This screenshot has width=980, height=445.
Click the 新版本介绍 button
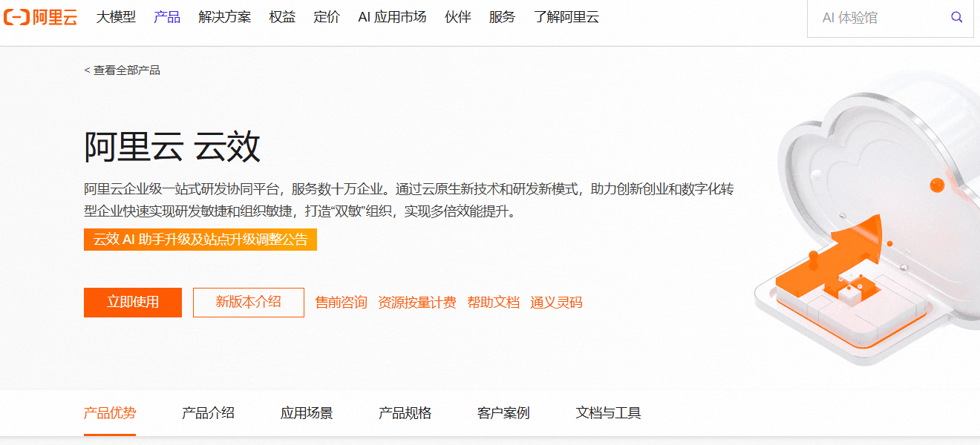pos(249,302)
